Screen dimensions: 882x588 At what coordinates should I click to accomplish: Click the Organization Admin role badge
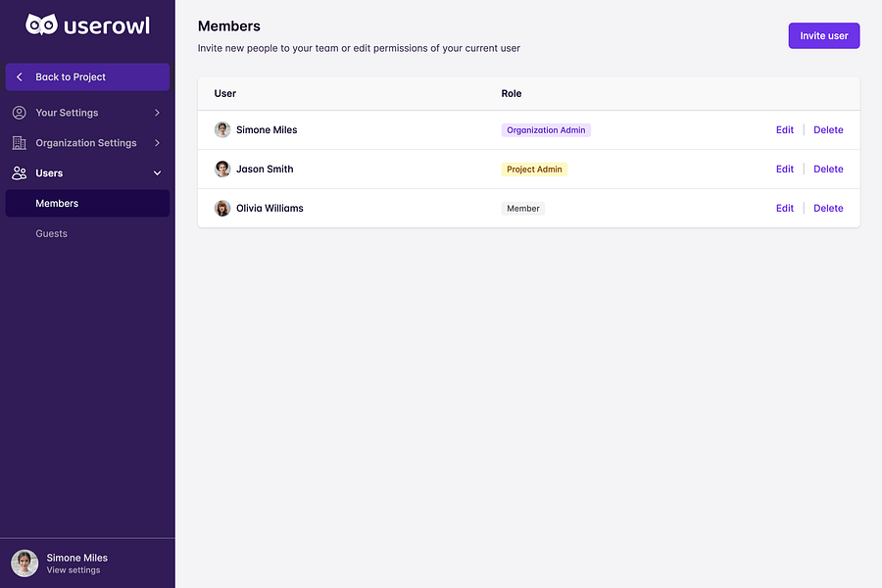coord(546,130)
